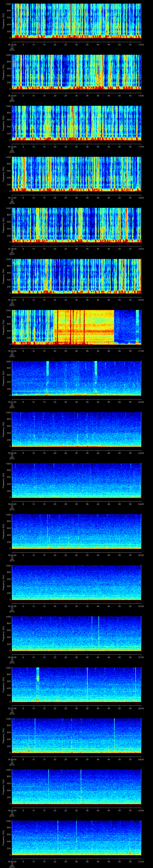
Task: Click the "17:00" end tick label
Action: (x=141, y=147)
